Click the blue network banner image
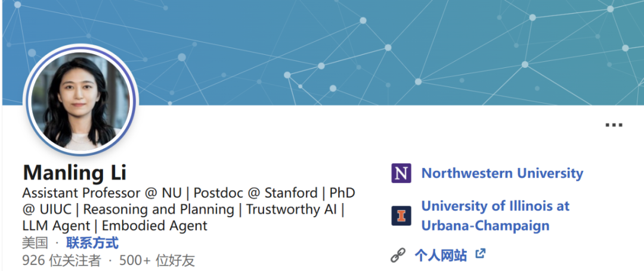This screenshot has height=271, width=644. 382,48
